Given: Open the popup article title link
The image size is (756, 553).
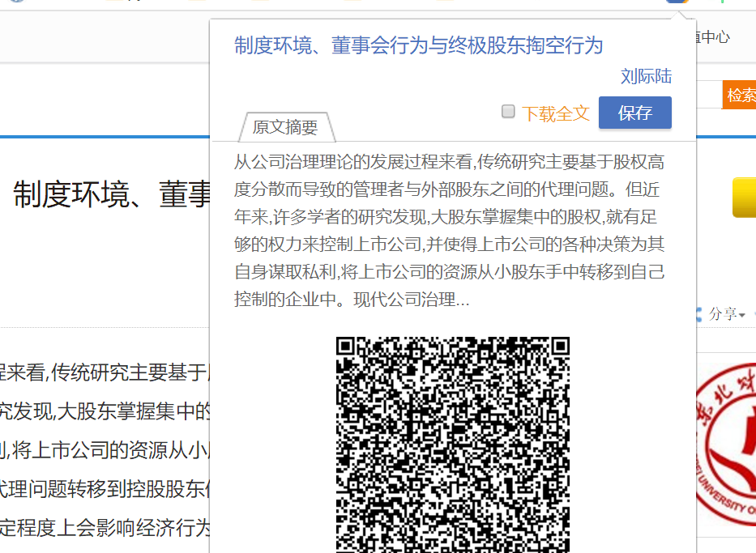Looking at the screenshot, I should [418, 46].
